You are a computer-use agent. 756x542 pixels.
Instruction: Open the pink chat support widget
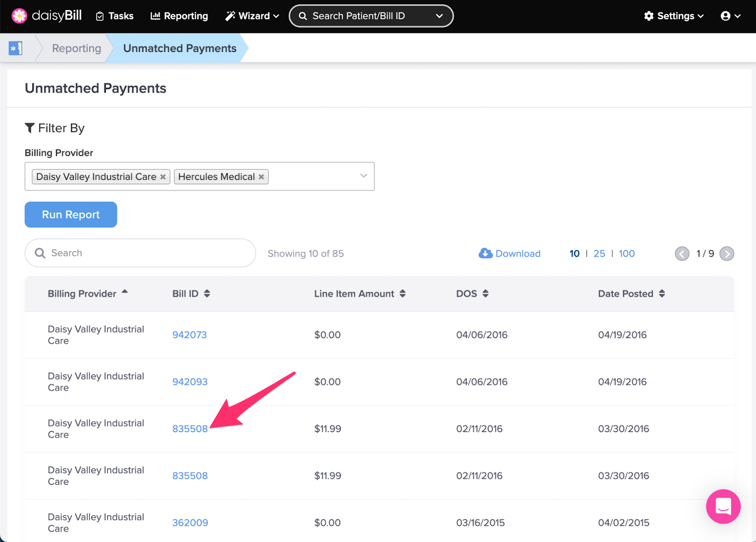[x=723, y=507]
